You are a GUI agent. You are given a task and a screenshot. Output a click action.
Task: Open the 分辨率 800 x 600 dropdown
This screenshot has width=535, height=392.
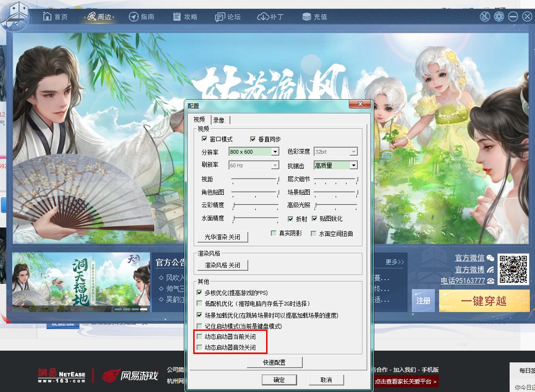pos(254,151)
